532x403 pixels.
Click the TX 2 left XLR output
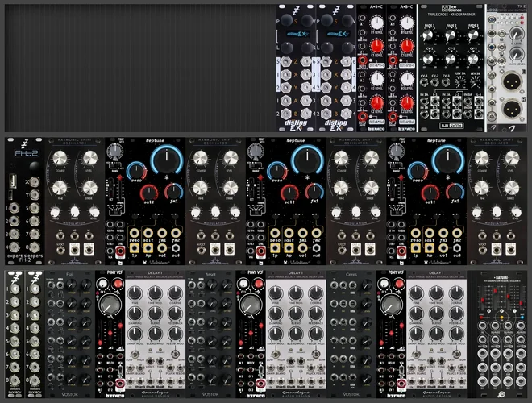point(510,81)
